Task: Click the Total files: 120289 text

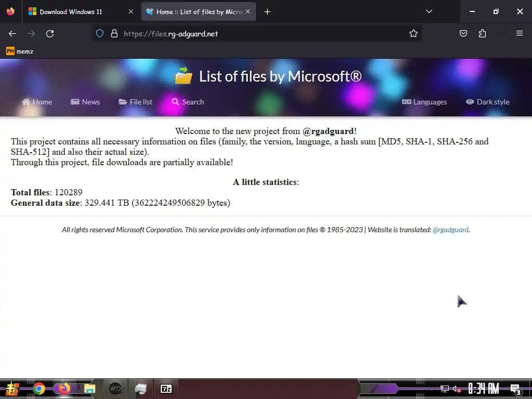Action: click(x=46, y=192)
